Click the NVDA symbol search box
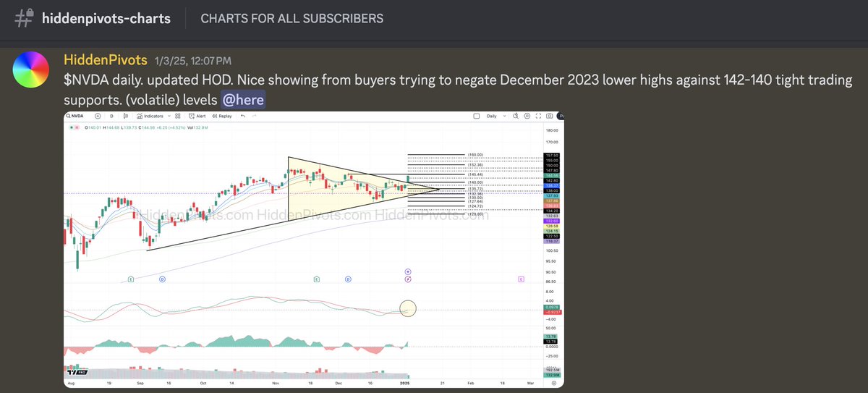 tap(75, 116)
